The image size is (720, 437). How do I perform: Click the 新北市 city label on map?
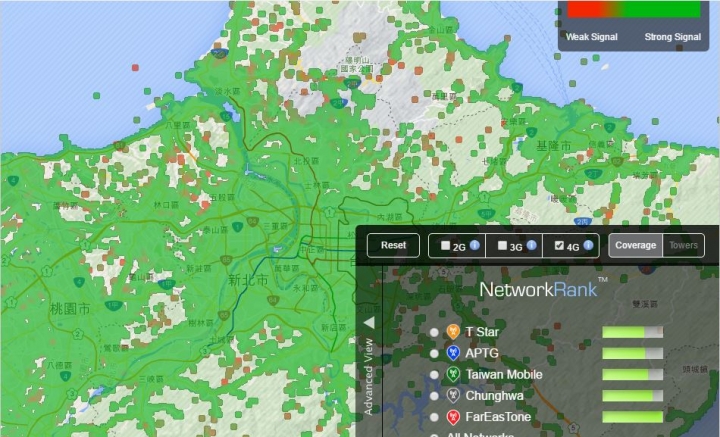(248, 280)
